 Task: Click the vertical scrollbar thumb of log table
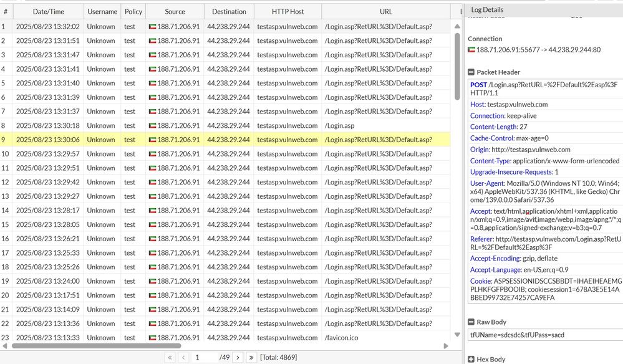point(457,66)
